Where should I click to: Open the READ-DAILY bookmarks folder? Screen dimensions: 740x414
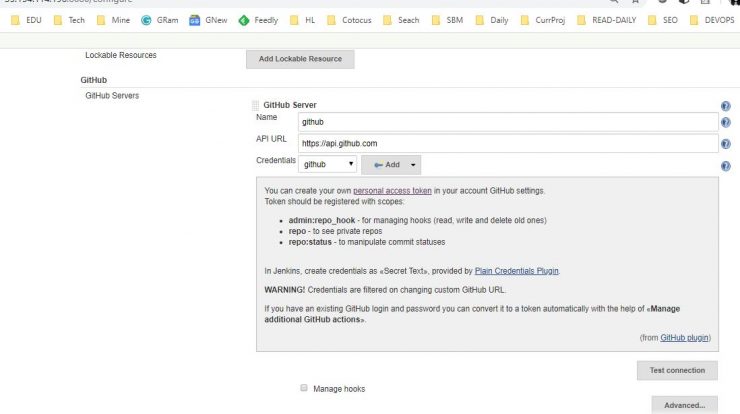point(606,20)
